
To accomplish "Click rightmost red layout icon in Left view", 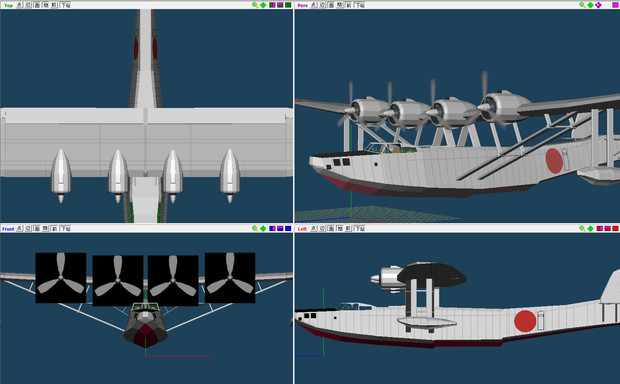I will click(x=615, y=229).
